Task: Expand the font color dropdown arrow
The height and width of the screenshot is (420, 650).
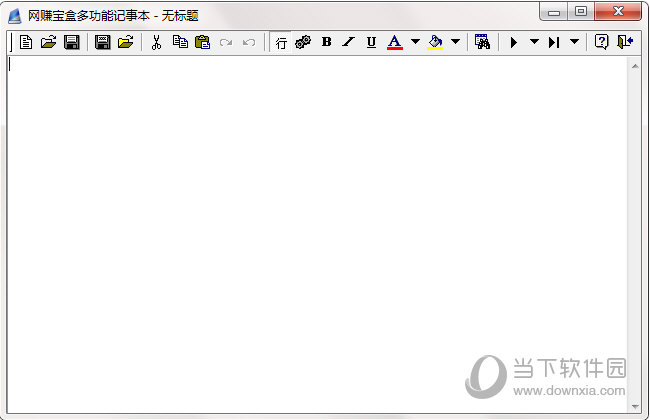Action: pyautogui.click(x=415, y=41)
